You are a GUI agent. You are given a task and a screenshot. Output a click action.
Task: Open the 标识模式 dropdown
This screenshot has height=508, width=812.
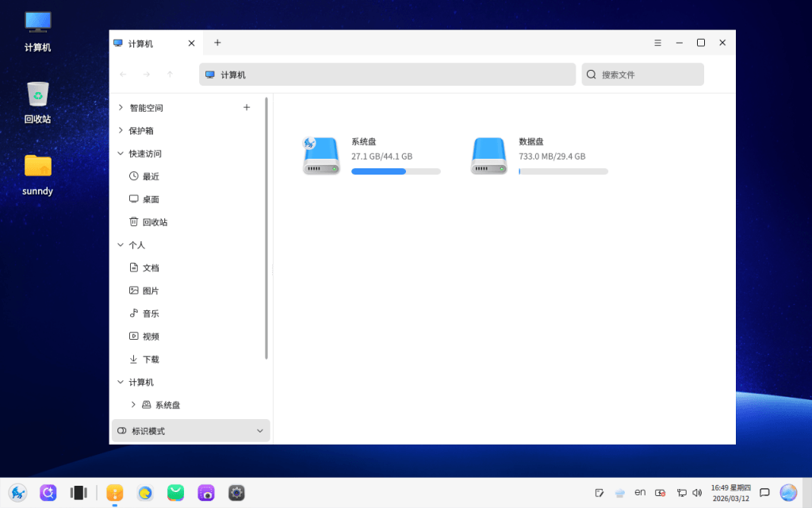[x=191, y=431]
